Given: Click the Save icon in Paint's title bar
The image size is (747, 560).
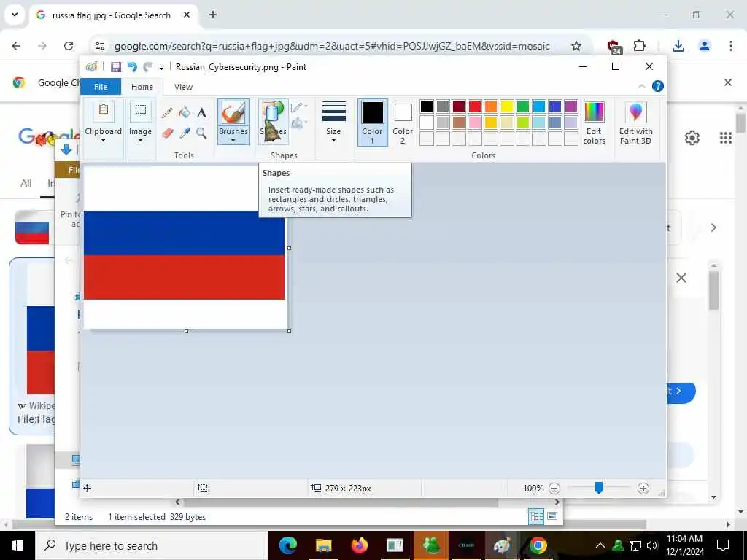Looking at the screenshot, I should tap(116, 67).
